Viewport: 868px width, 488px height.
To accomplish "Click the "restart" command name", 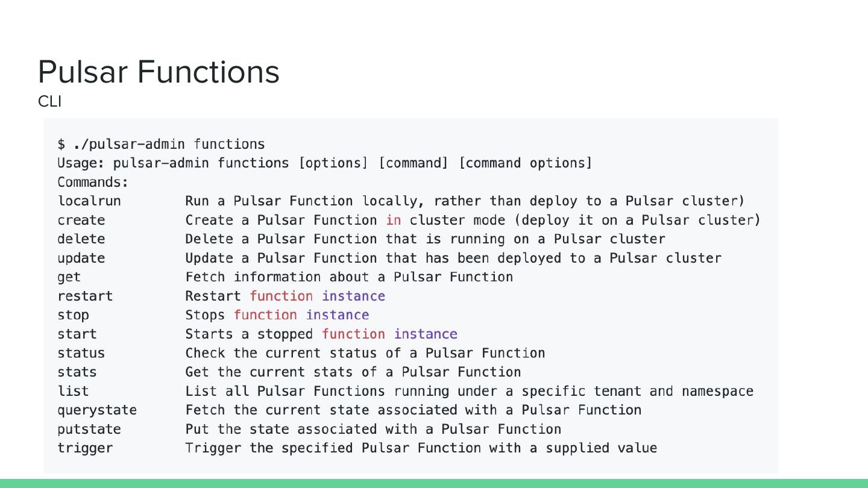I will pyautogui.click(x=85, y=296).
